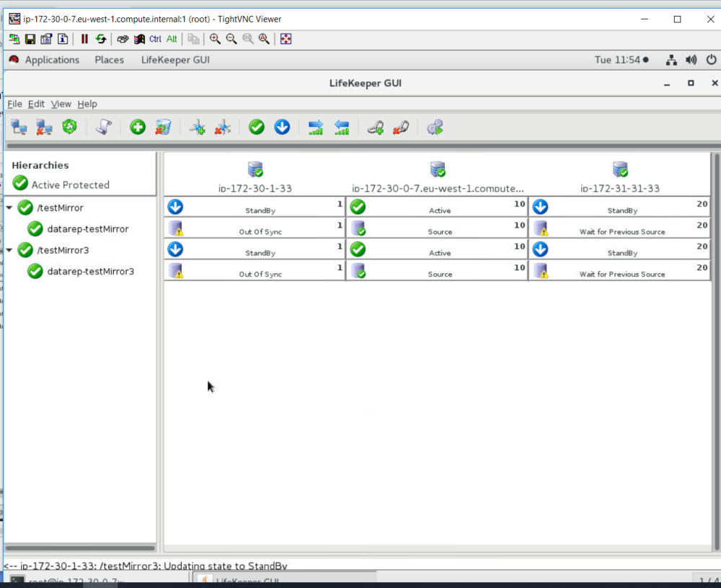Click the Connect to server toolbar icon
The width and height of the screenshot is (721, 588).
(x=19, y=128)
